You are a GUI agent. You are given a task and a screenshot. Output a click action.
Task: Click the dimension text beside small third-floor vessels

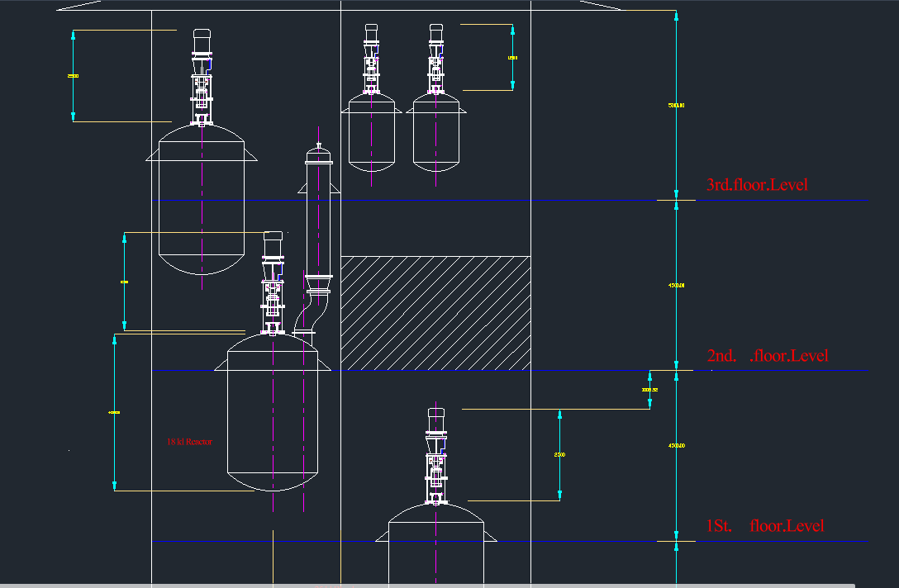(512, 58)
